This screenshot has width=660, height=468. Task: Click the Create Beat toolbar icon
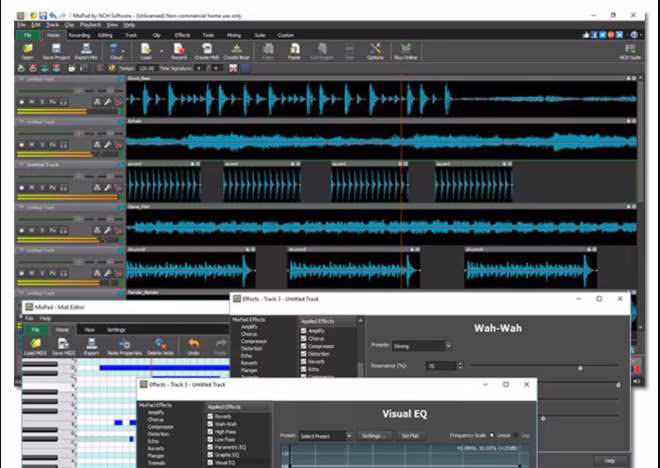(236, 51)
